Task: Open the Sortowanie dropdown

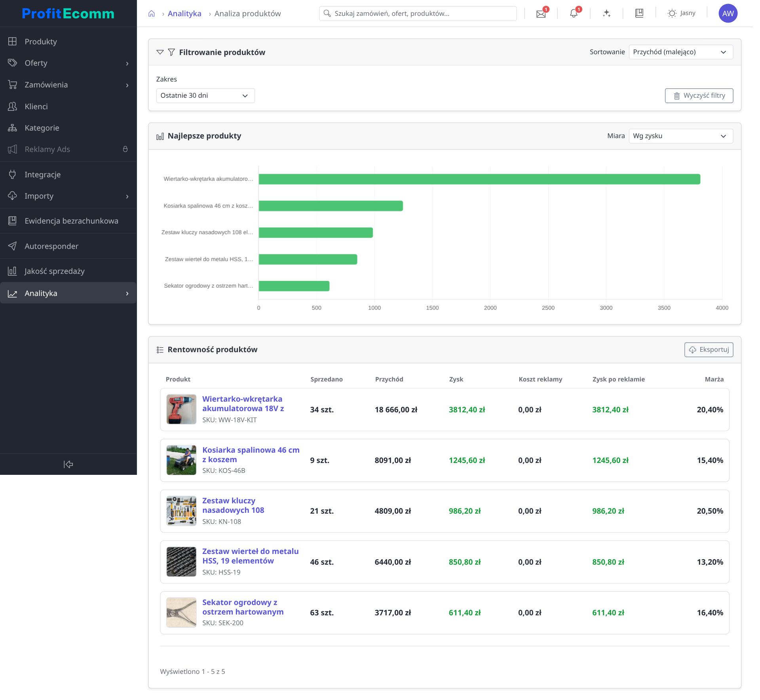Action: coord(681,52)
